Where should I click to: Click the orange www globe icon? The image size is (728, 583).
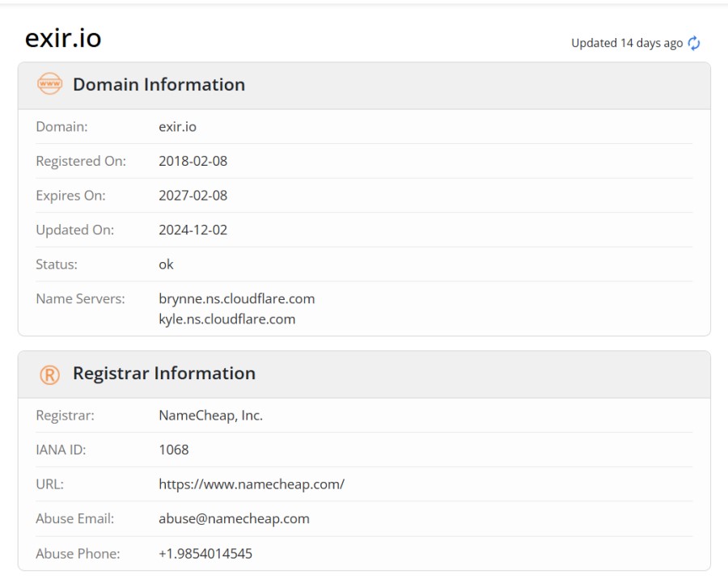tap(49, 84)
